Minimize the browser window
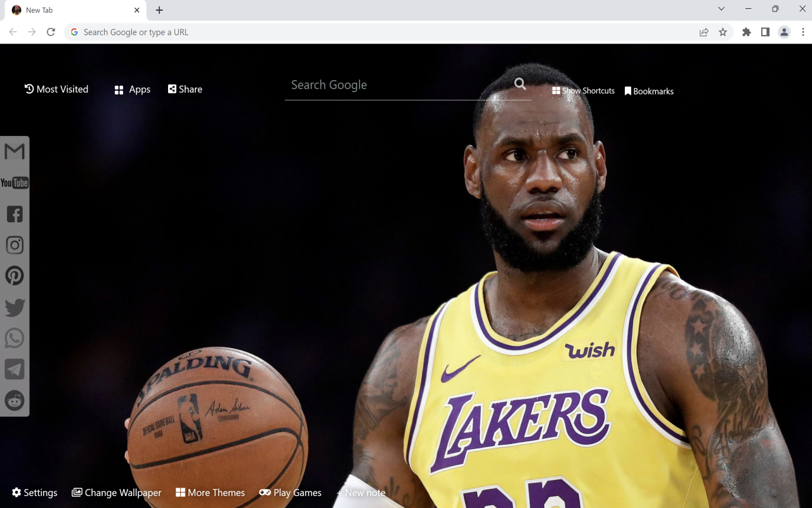812x508 pixels. click(x=749, y=9)
